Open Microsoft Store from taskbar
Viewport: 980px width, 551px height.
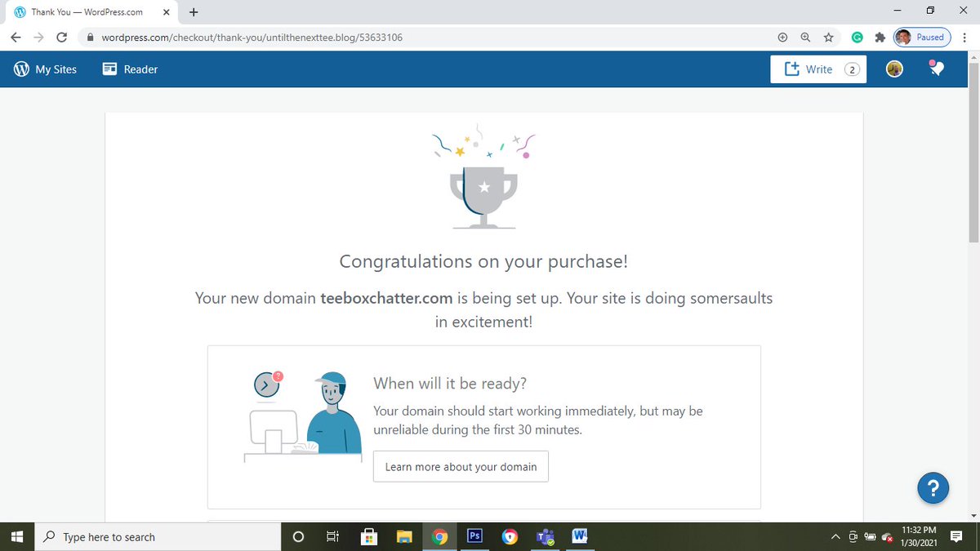[369, 536]
